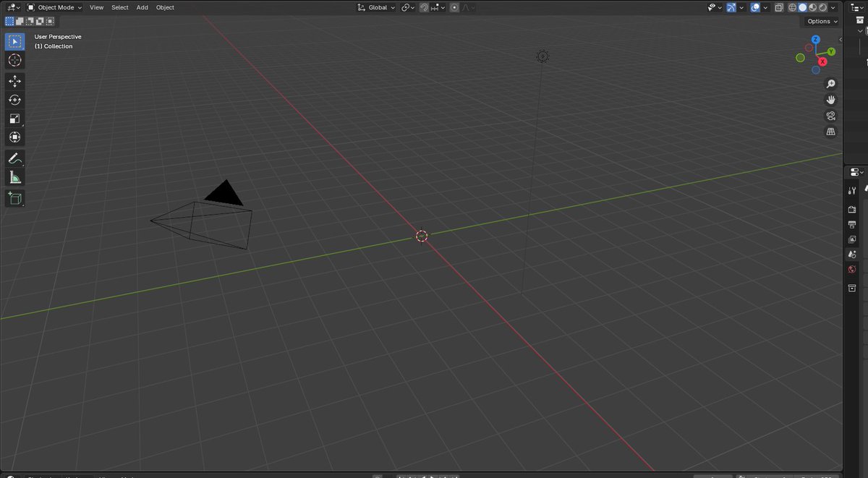Choose the Measure tool
868x478 pixels.
(14, 177)
